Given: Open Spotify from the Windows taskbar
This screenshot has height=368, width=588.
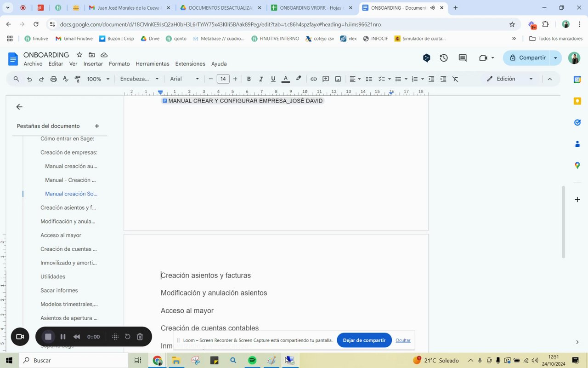Looking at the screenshot, I should tap(252, 360).
